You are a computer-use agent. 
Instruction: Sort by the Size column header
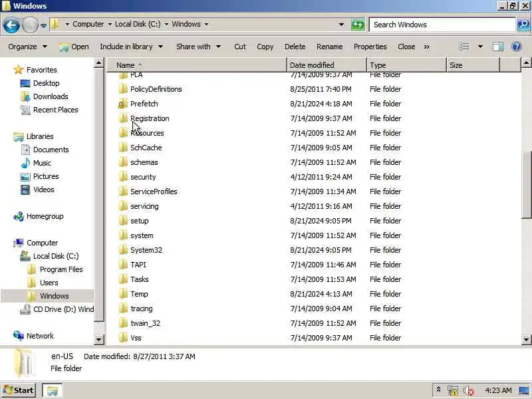pos(473,65)
